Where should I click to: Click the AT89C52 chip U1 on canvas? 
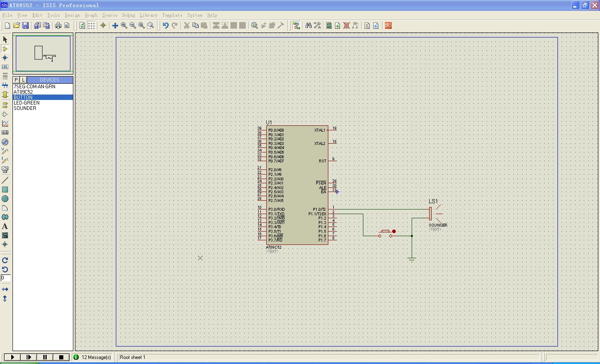pos(297,185)
